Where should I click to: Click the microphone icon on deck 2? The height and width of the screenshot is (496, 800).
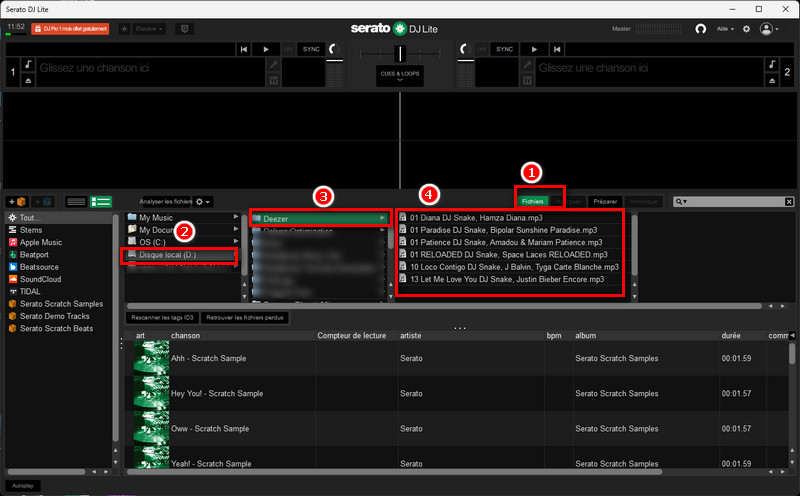pyautogui.click(x=527, y=65)
